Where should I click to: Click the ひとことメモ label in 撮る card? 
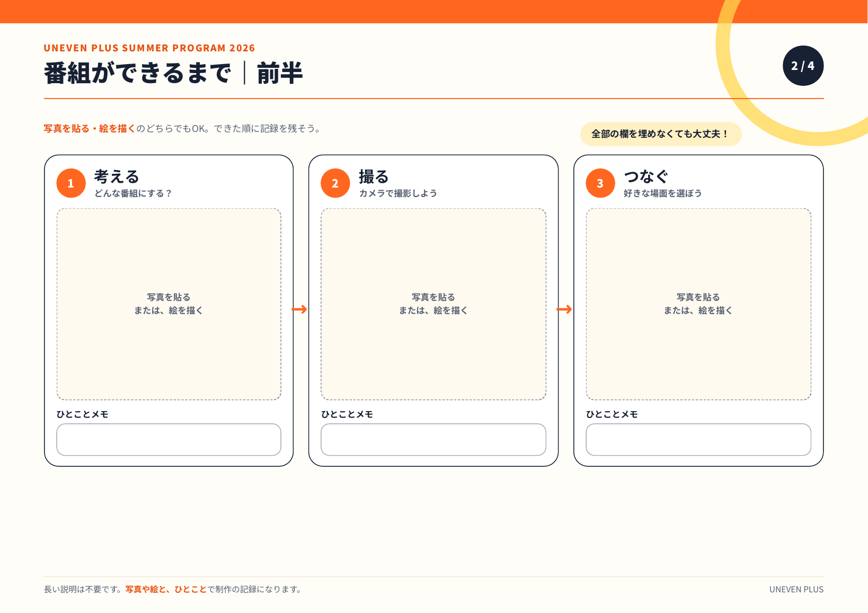[347, 414]
